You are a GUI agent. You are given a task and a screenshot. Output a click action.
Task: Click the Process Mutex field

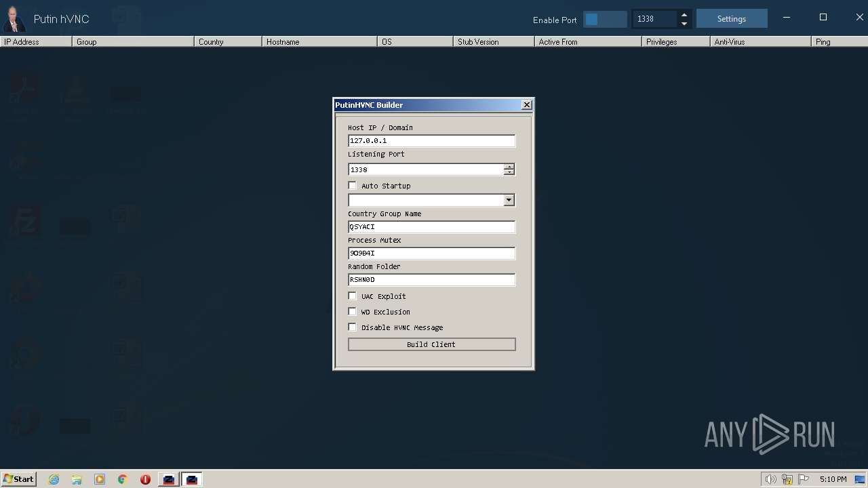click(x=431, y=253)
